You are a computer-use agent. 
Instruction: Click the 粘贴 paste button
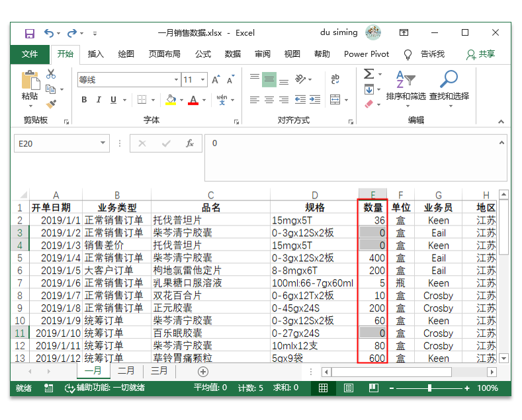pyautogui.click(x=30, y=89)
